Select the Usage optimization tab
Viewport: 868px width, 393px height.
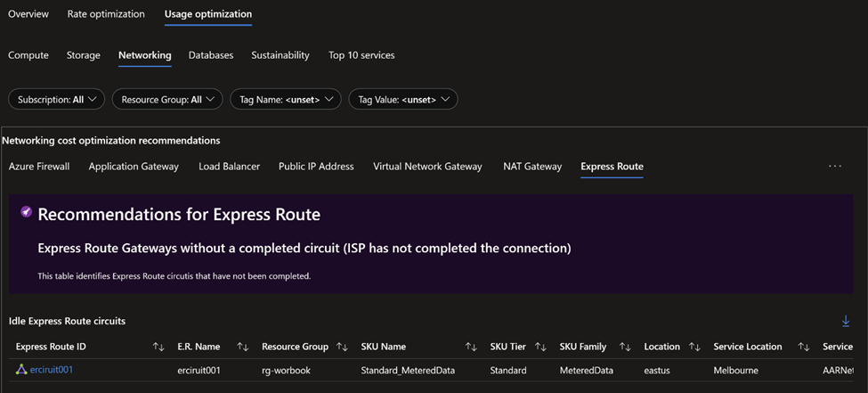tap(208, 14)
